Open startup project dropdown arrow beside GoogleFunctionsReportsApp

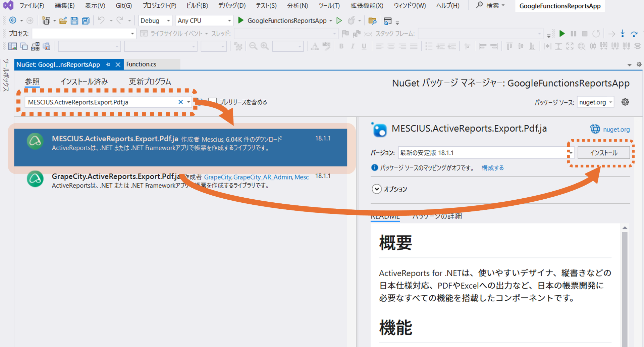[331, 20]
